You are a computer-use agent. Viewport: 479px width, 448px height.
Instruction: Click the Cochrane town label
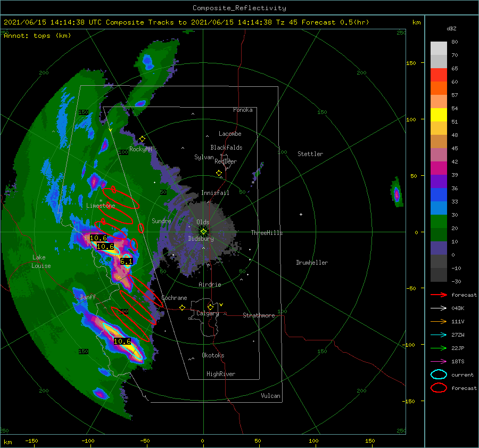pos(174,298)
